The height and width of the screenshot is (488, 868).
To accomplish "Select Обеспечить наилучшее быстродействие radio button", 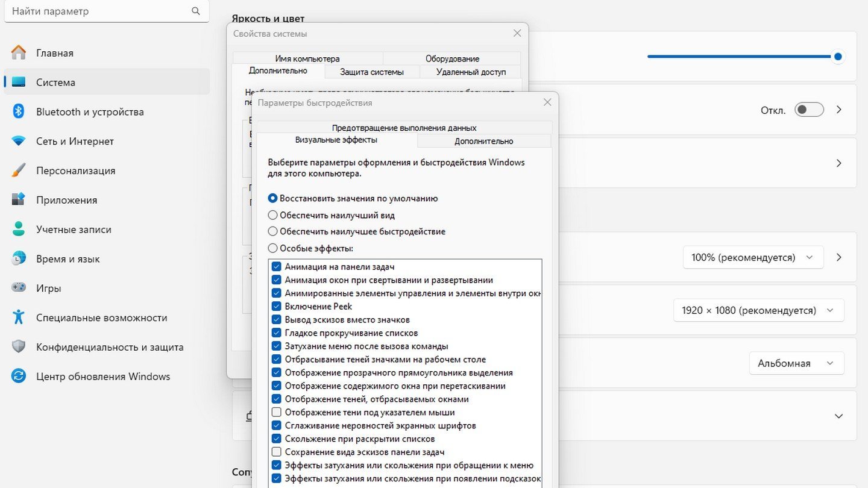I will point(273,231).
